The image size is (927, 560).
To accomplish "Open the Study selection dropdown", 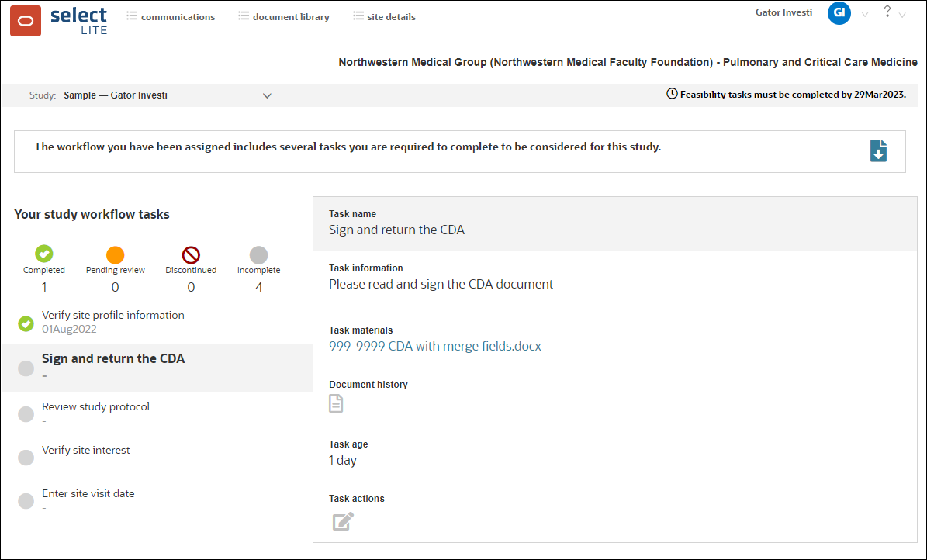I will click(267, 95).
